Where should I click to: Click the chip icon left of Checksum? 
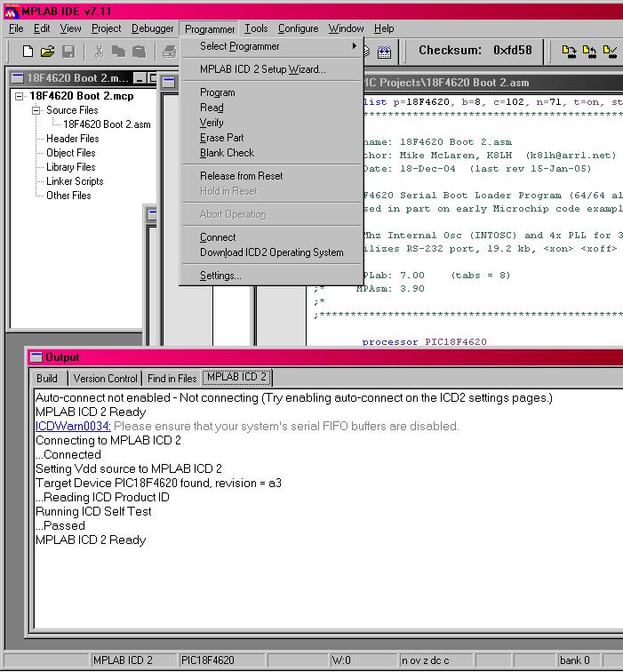point(384,52)
